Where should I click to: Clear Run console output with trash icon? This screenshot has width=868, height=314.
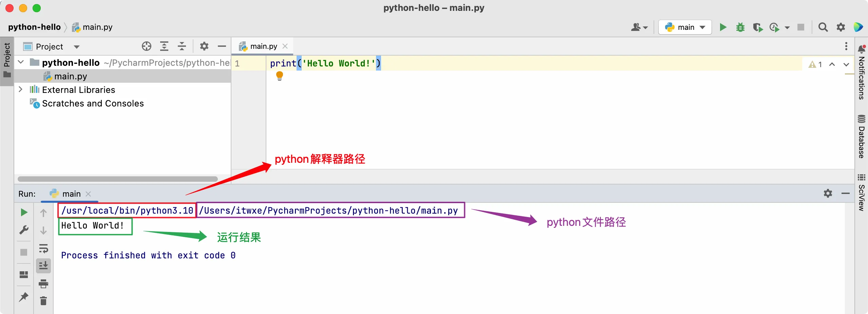(43, 301)
